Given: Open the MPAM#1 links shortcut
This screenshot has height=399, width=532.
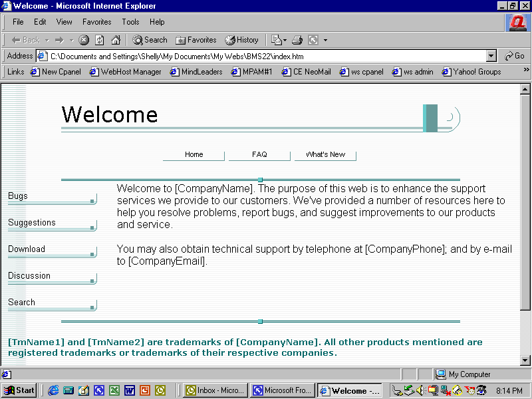Looking at the screenshot, I should (251, 72).
